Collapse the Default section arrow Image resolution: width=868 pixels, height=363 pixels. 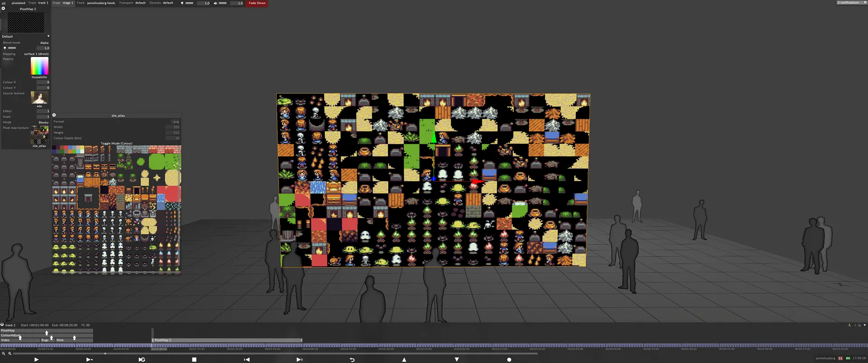tap(48, 36)
